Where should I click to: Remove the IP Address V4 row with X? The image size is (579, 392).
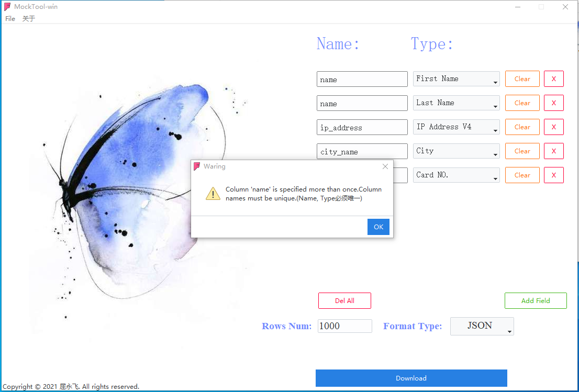pos(553,127)
